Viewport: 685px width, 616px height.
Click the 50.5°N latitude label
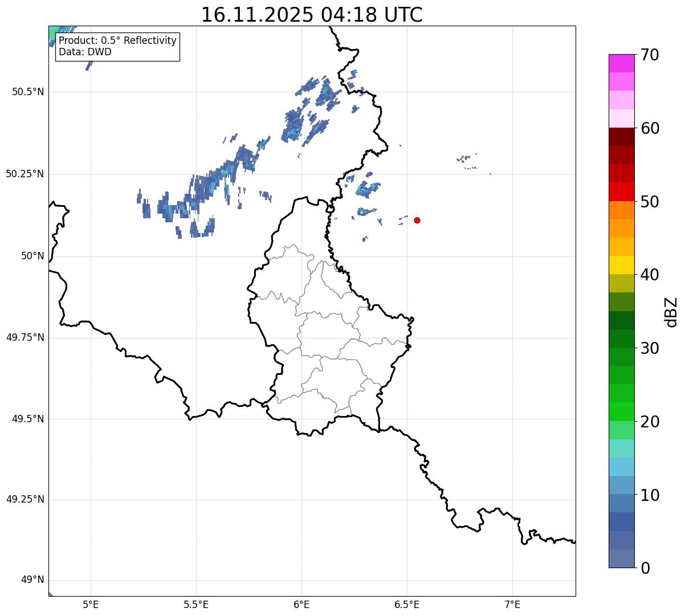pyautogui.click(x=28, y=92)
